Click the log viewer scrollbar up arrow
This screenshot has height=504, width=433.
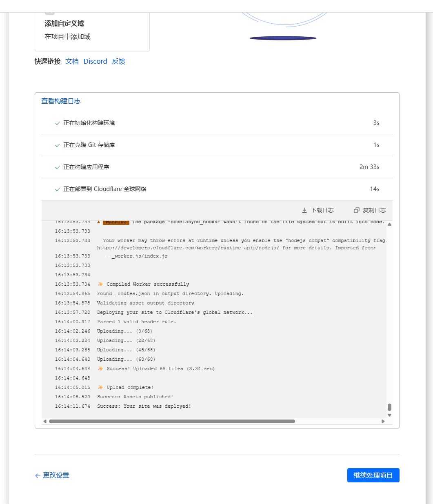(x=389, y=224)
